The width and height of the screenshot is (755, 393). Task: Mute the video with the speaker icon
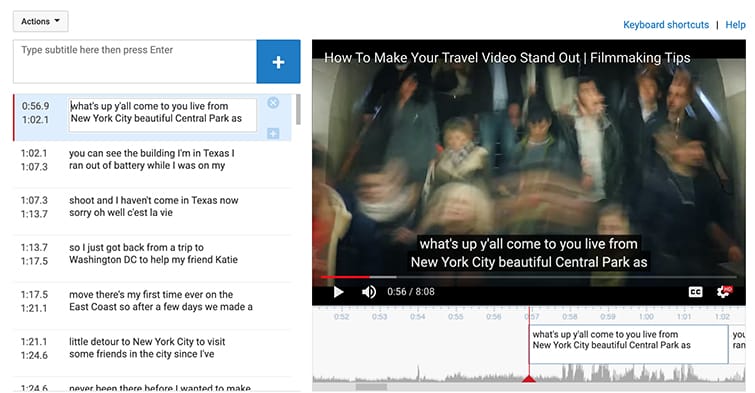(x=369, y=292)
